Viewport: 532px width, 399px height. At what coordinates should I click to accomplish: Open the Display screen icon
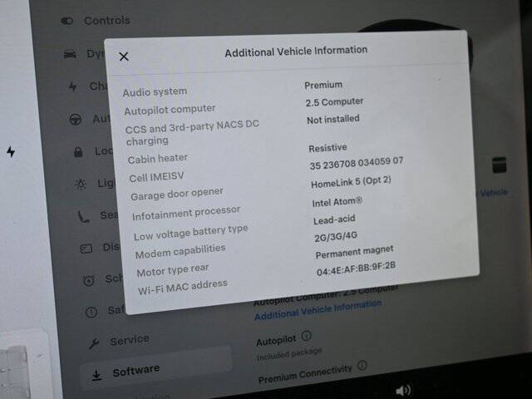(86, 249)
